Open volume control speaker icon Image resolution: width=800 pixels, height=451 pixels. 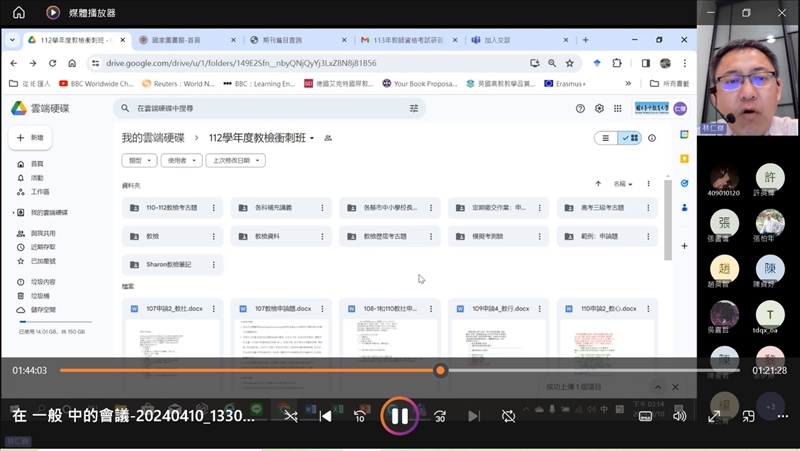coord(680,416)
